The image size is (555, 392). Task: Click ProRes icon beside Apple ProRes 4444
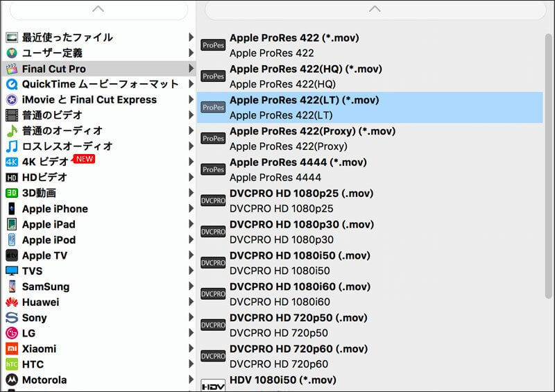pos(213,169)
